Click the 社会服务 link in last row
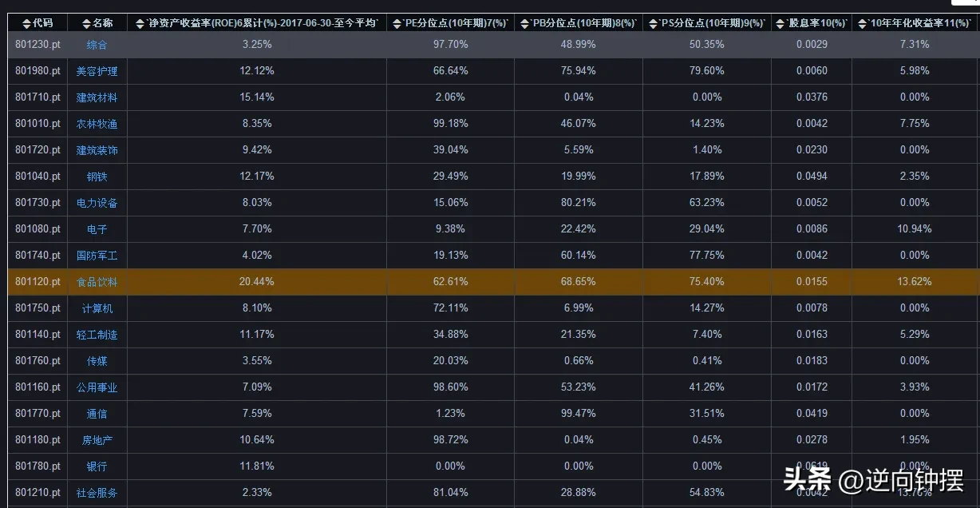This screenshot has height=508, width=980. (x=97, y=493)
